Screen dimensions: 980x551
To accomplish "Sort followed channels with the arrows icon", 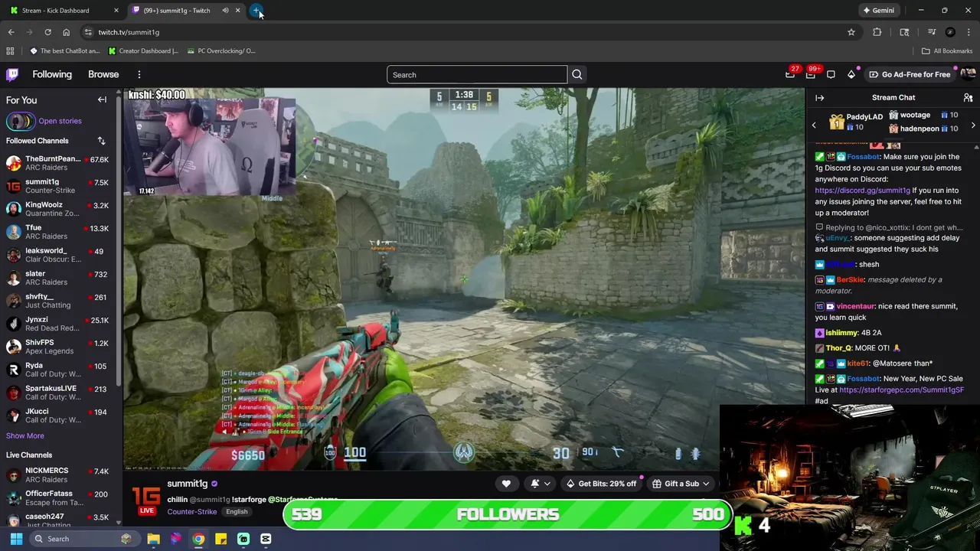I will [x=101, y=141].
